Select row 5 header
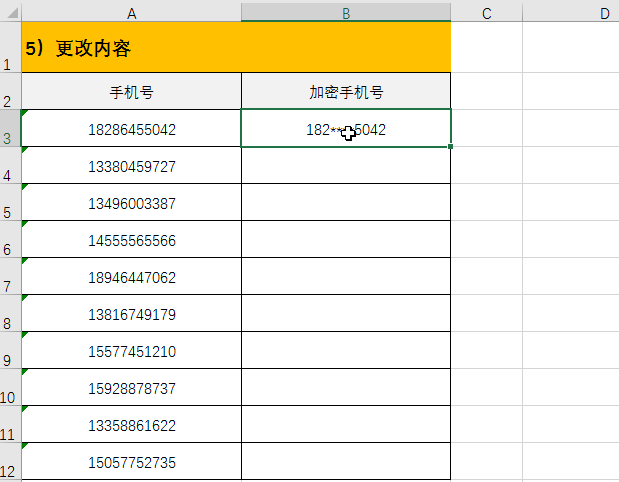This screenshot has height=482, width=619. tap(10, 202)
